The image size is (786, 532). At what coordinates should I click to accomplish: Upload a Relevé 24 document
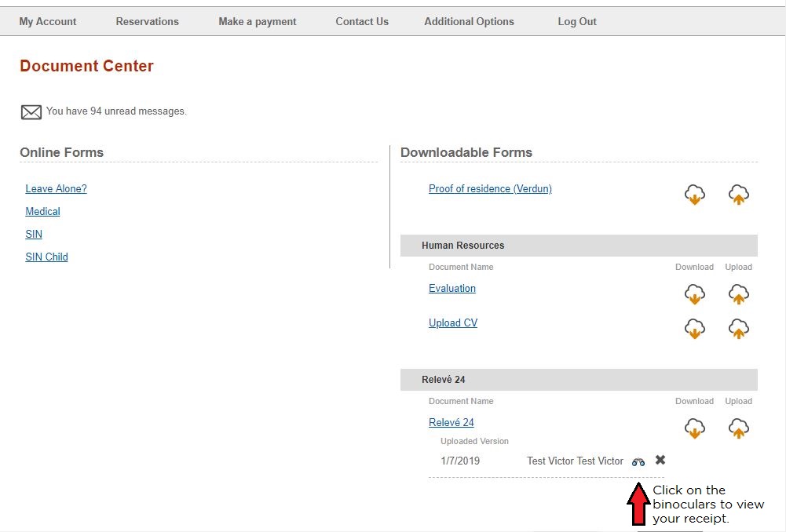(x=738, y=428)
